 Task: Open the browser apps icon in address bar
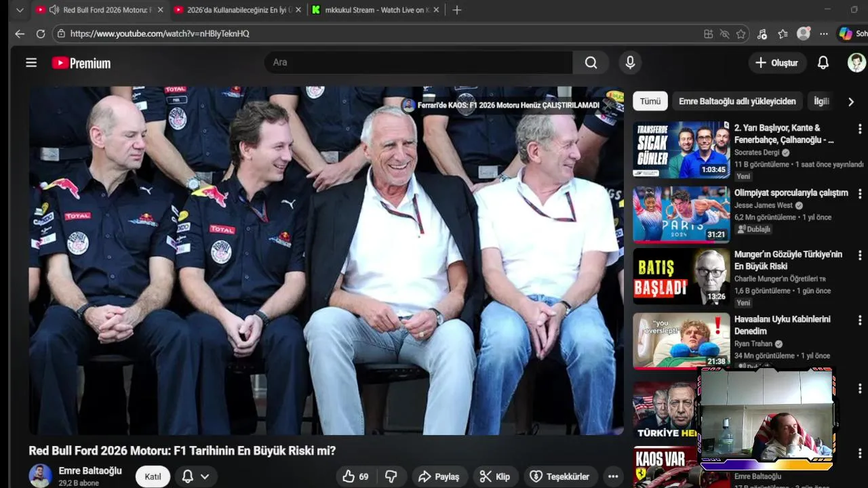pyautogui.click(x=709, y=33)
